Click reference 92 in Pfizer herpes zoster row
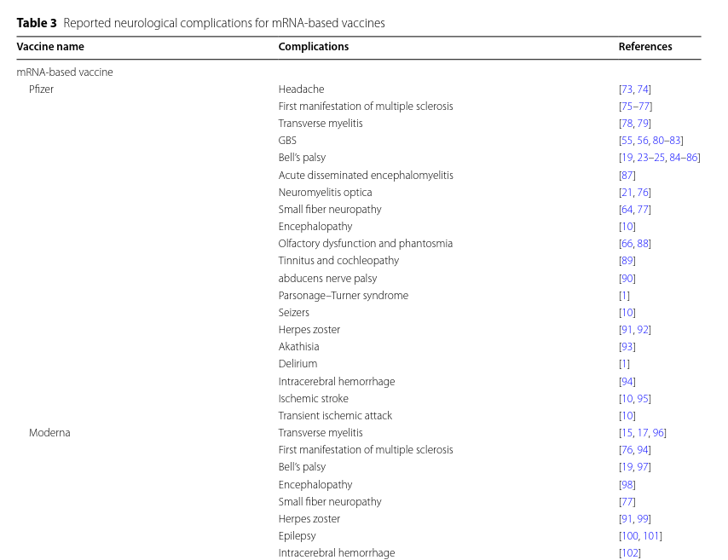Image resolution: width=728 pixels, height=560 pixels. (x=643, y=330)
